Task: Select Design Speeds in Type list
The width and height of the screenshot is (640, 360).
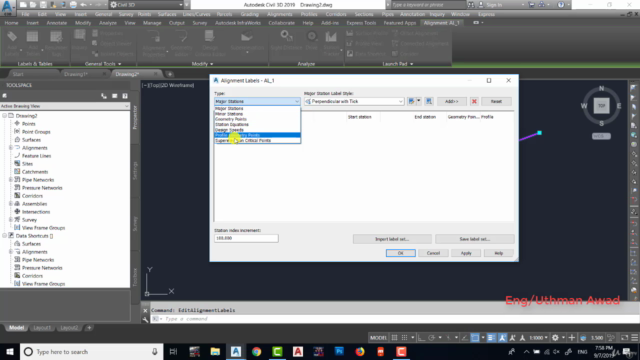Action: (x=257, y=130)
